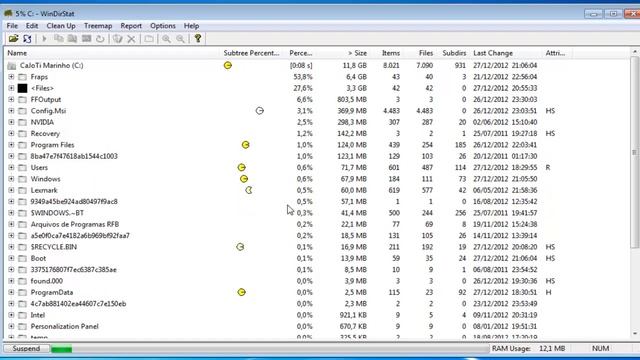This screenshot has height=360, width=640.
Task: Click the RAM Usage status bar text
Action: point(529,349)
